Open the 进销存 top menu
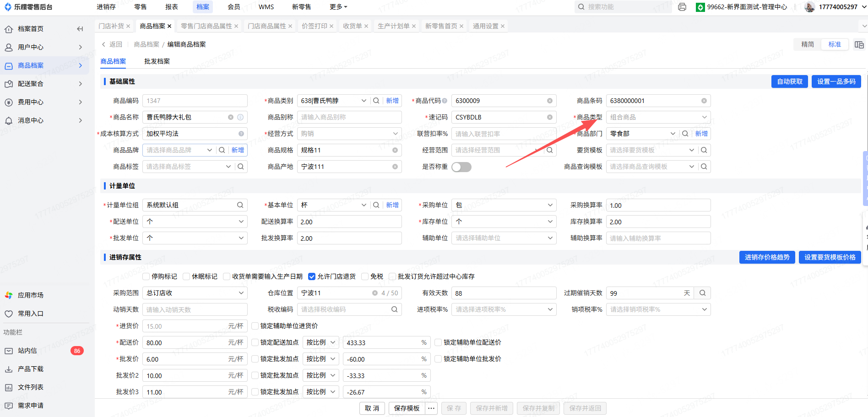This screenshot has width=868, height=417. point(106,7)
